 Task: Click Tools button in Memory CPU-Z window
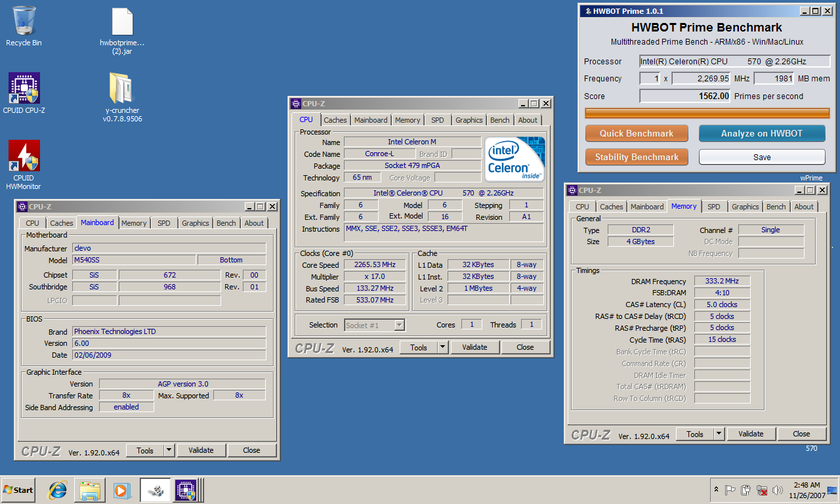point(695,434)
